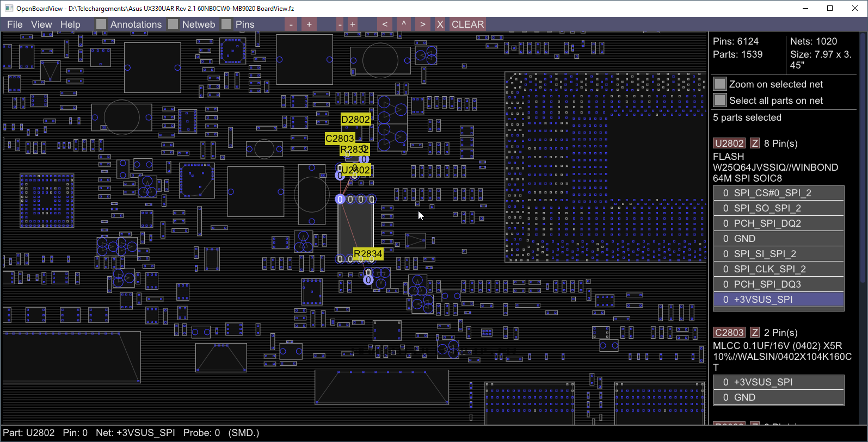Select the SPI_CLK_SPI_2 pin entry
This screenshot has width=868, height=442.
click(778, 269)
